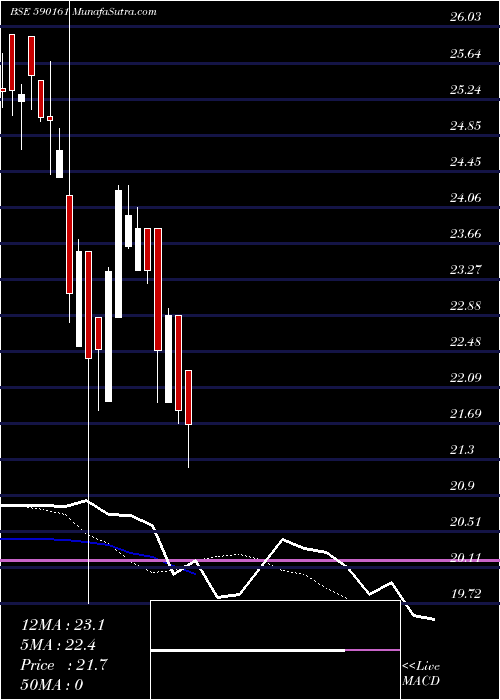Click the 23.66 price axis label
The height and width of the screenshot is (700, 500).
[466, 233]
